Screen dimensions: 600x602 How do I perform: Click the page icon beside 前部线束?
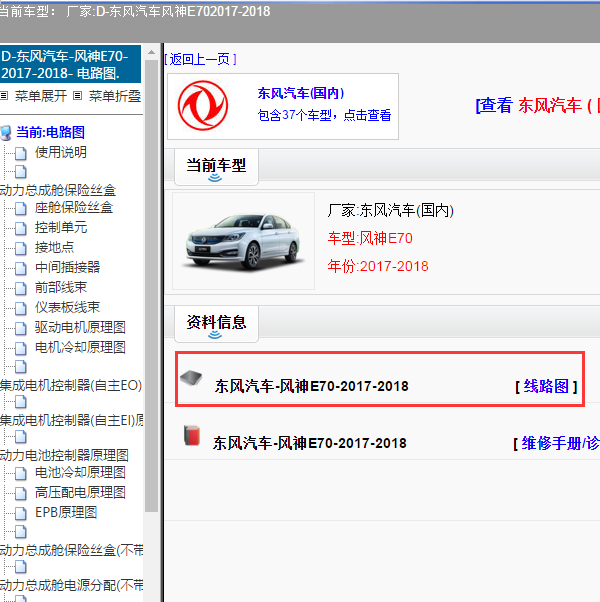(x=21, y=288)
